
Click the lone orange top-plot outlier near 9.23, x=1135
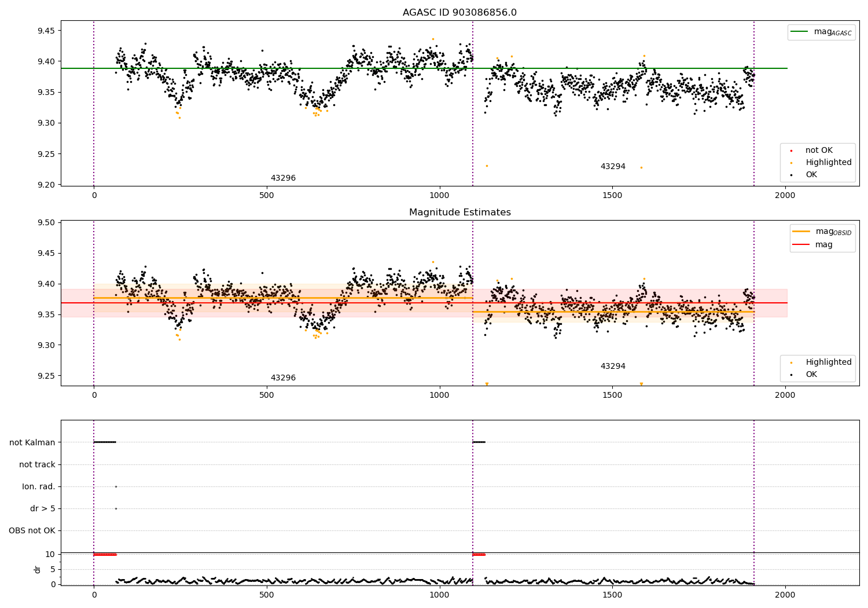[x=487, y=166]
